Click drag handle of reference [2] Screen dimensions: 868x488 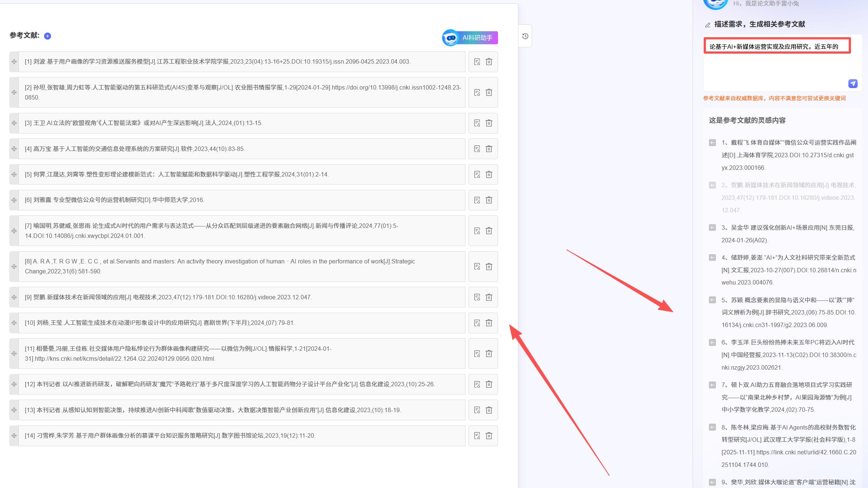point(14,92)
